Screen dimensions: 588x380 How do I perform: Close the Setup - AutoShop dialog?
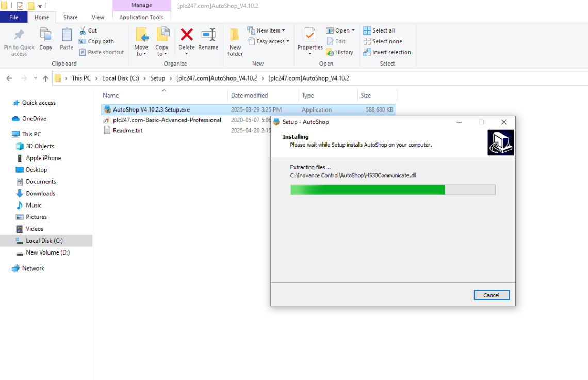point(503,122)
